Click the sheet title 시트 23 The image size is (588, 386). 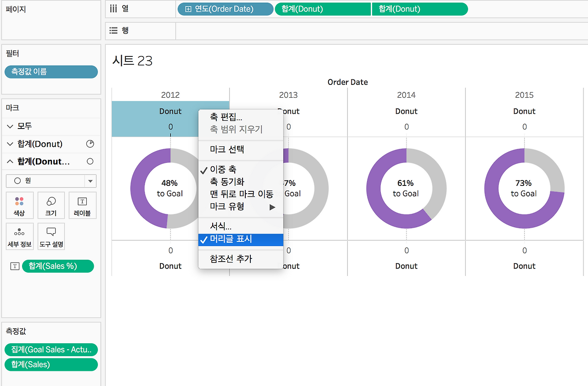click(x=132, y=61)
